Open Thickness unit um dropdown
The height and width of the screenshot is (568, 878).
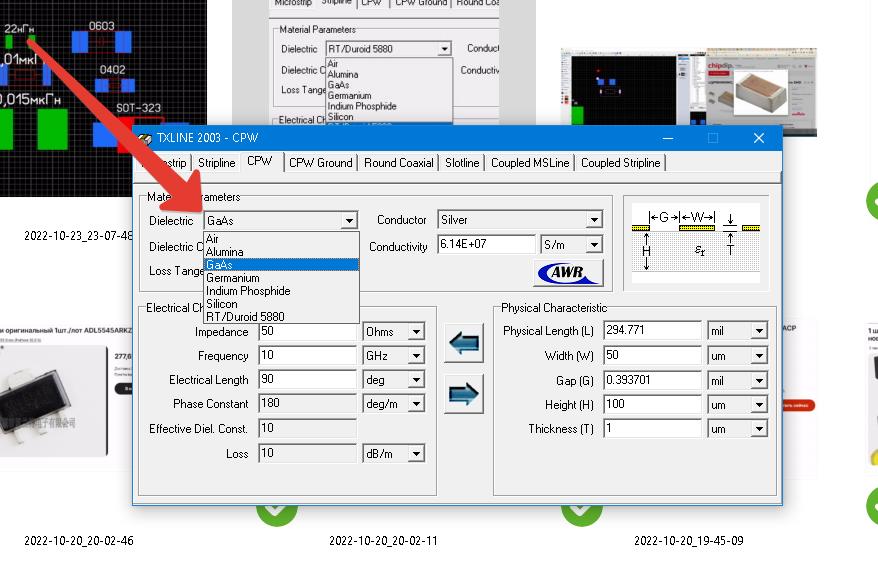tap(759, 429)
